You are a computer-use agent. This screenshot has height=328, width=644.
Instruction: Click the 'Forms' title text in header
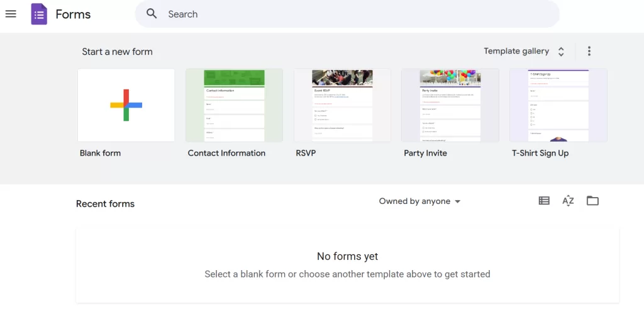(73, 14)
